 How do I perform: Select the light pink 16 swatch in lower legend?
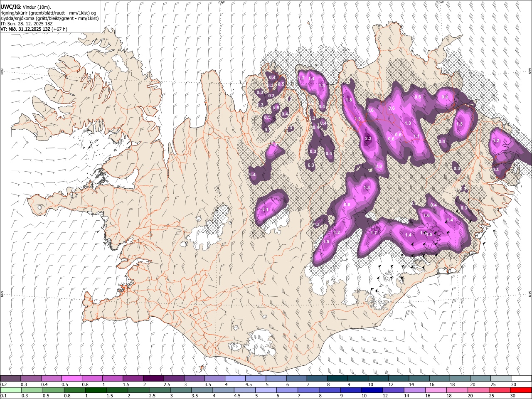[436, 390]
